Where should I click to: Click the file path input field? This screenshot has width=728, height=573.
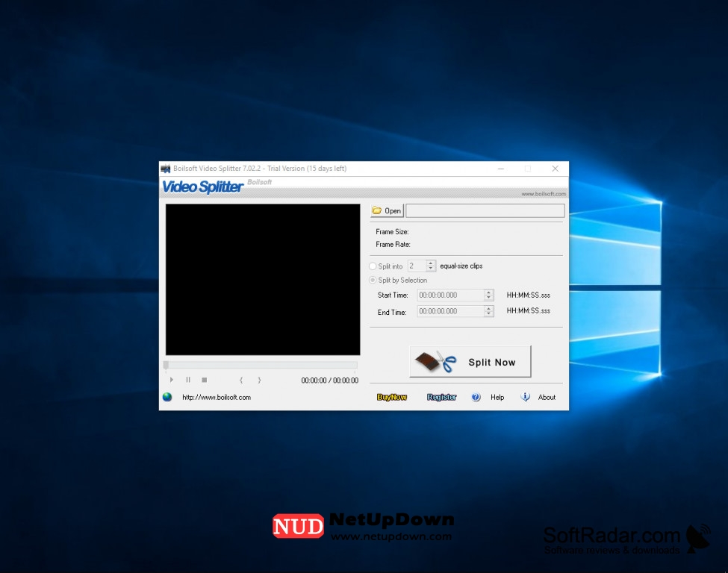tap(485, 210)
